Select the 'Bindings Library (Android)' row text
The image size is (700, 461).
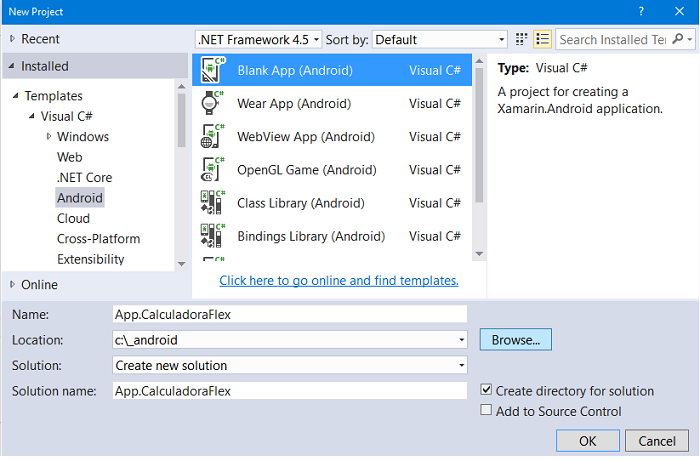click(311, 236)
